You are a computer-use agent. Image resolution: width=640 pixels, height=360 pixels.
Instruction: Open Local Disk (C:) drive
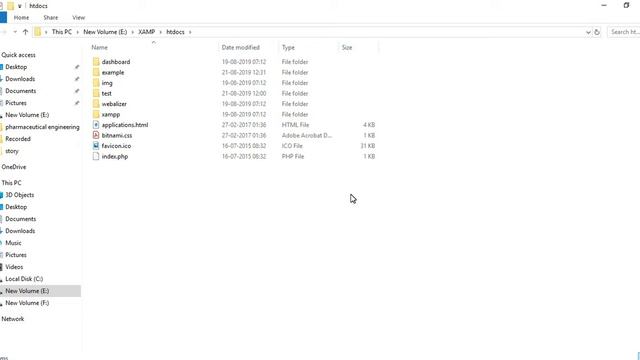[24, 279]
